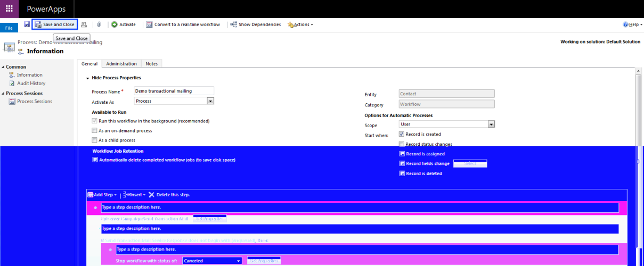The height and width of the screenshot is (266, 644).
Task: Click Select button next to Record fields change
Action: [470, 164]
